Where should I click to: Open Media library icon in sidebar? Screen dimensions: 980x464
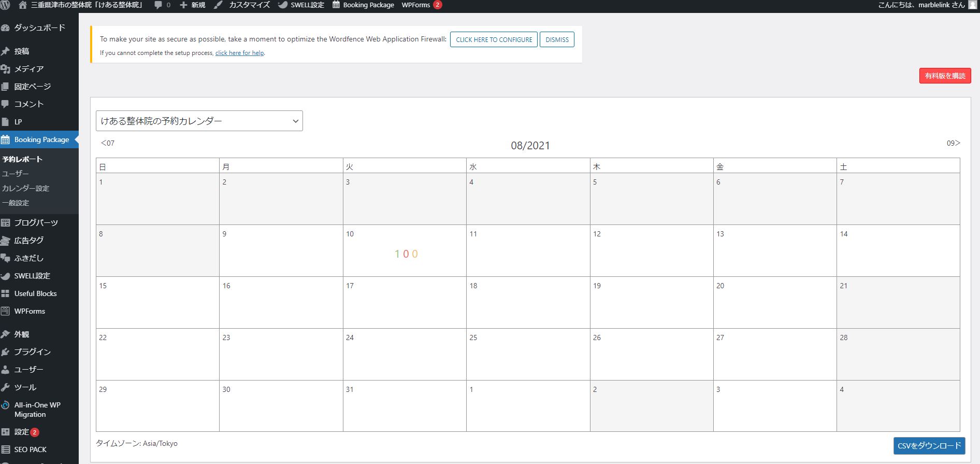pyautogui.click(x=6, y=69)
